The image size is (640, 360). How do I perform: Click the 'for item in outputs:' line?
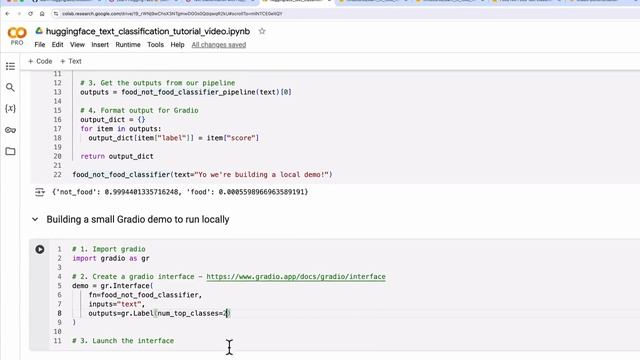[121, 129]
